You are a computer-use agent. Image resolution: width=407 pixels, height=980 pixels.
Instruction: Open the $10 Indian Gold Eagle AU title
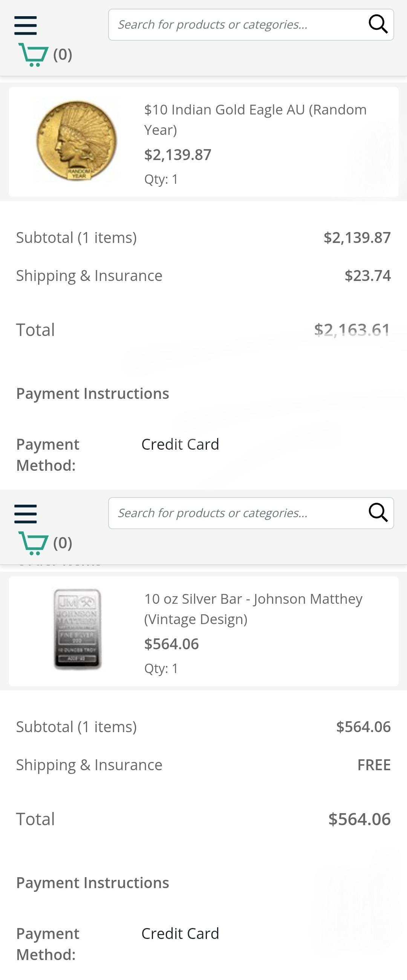[x=255, y=119]
